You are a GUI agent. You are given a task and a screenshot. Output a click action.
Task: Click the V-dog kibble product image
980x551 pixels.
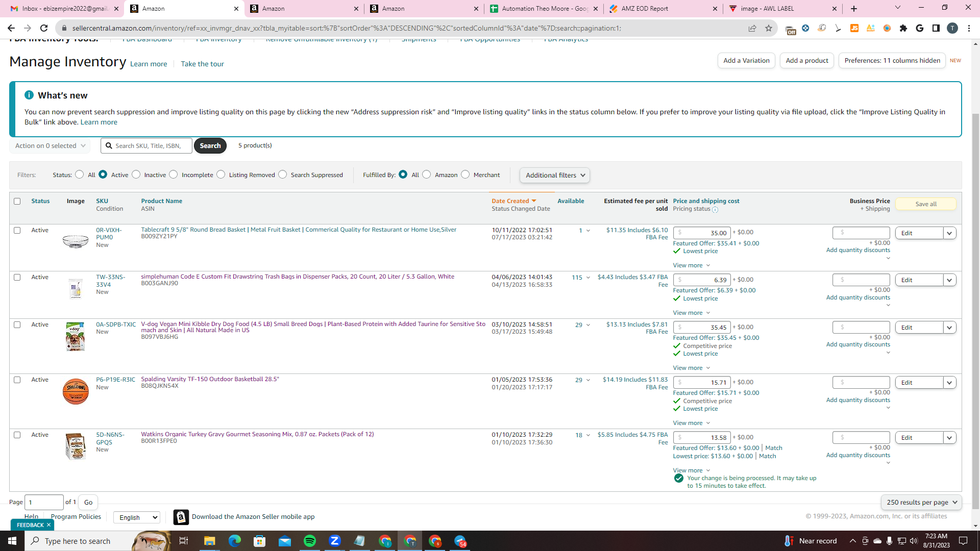76,337
